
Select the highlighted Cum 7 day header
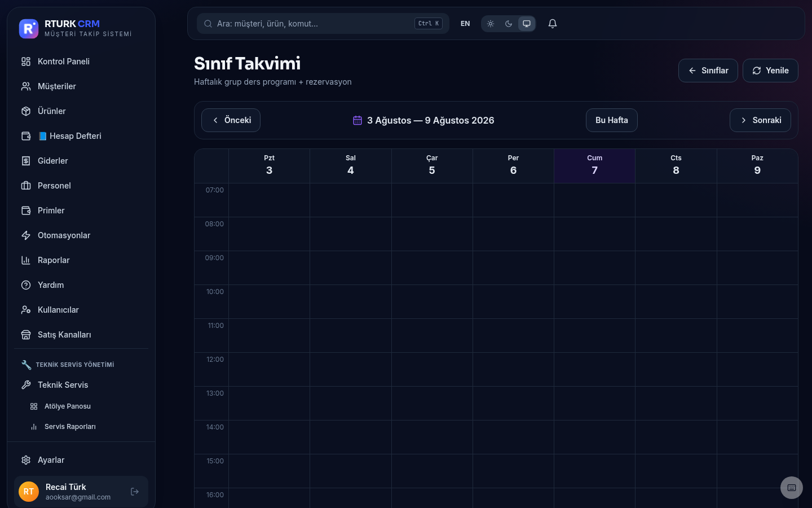coord(595,165)
